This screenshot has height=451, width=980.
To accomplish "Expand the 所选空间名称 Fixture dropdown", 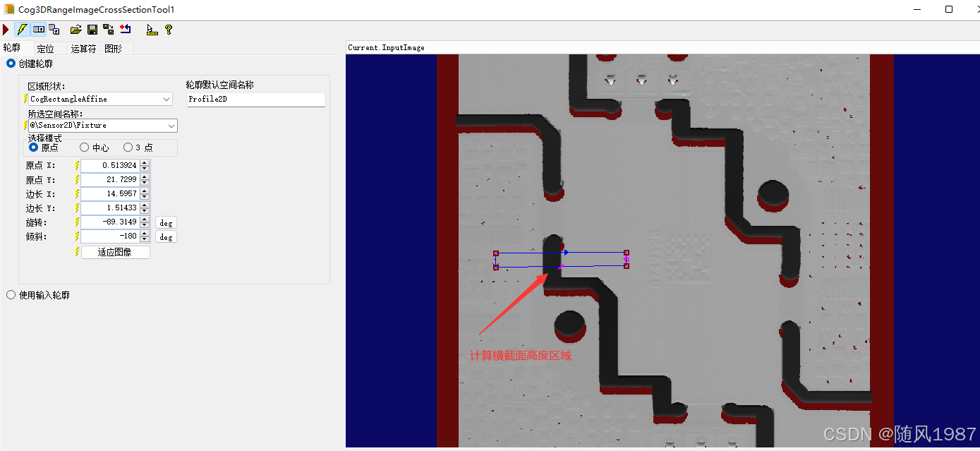I will 171,126.
